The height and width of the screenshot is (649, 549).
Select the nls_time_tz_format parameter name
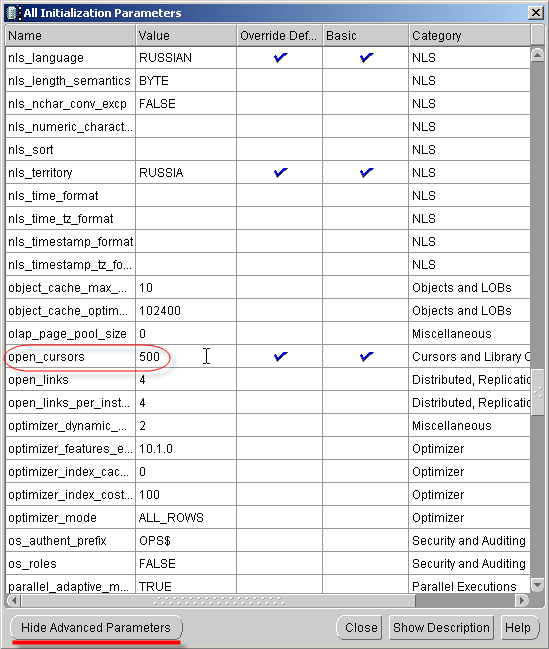click(x=60, y=219)
